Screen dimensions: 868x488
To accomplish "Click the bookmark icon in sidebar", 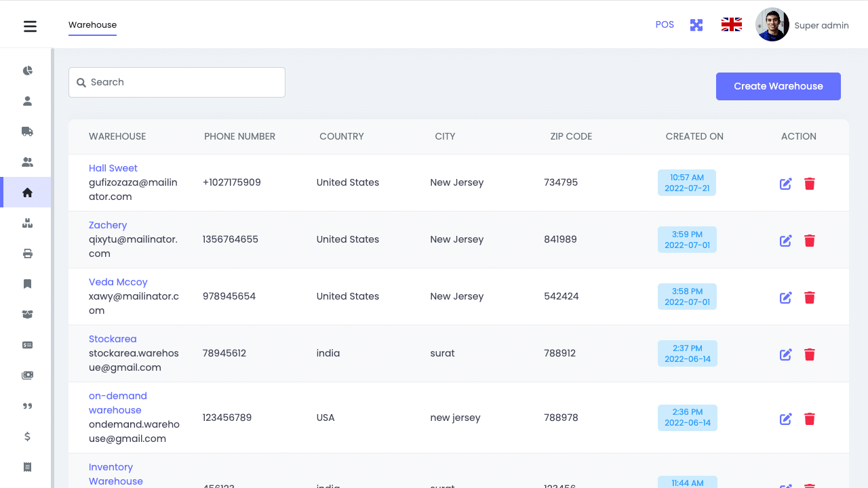I will click(27, 284).
